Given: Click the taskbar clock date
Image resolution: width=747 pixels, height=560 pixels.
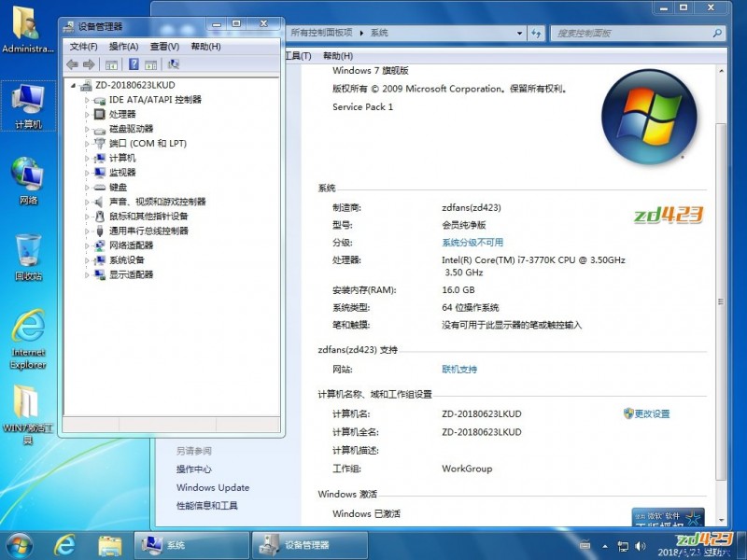Looking at the screenshot, I should coord(695,553).
